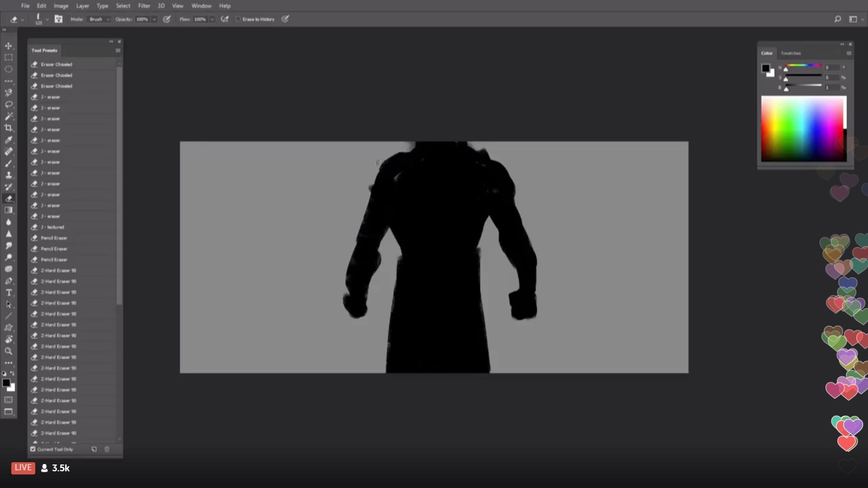
Task: Select the Move tool
Action: (8, 46)
